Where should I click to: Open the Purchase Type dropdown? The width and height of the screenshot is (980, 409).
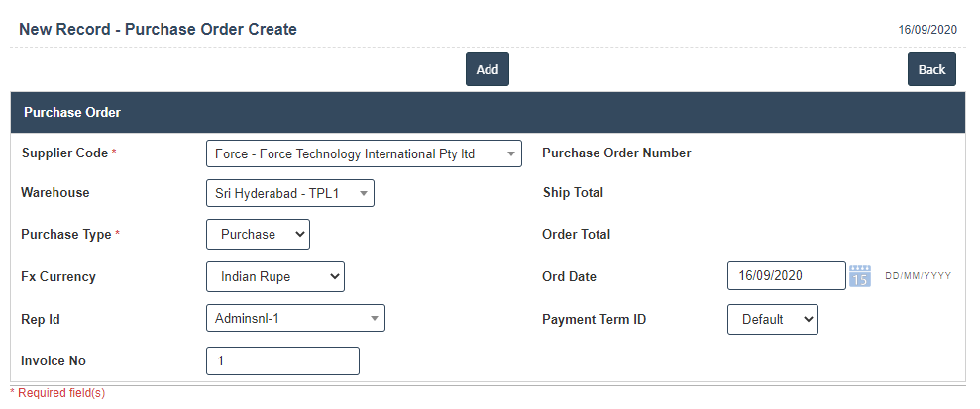[258, 235]
